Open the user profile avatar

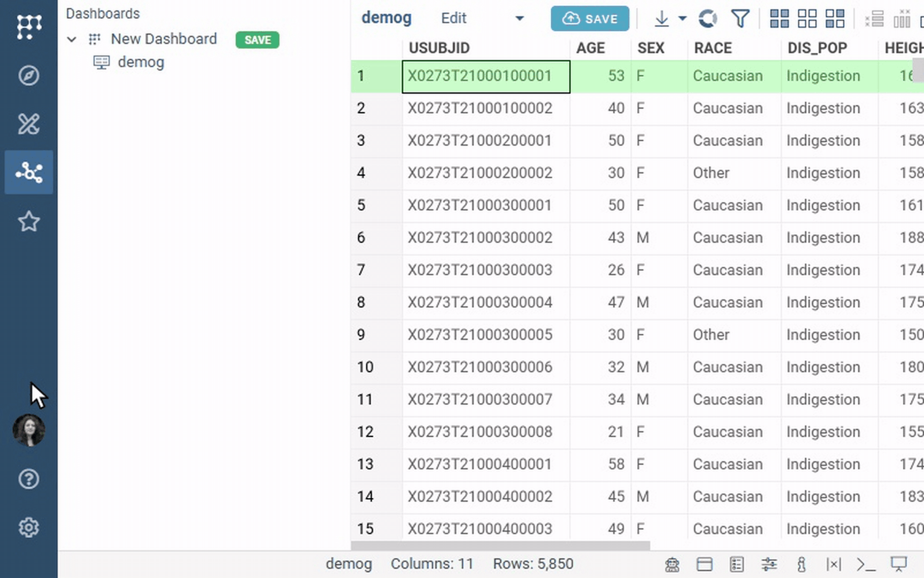29,430
